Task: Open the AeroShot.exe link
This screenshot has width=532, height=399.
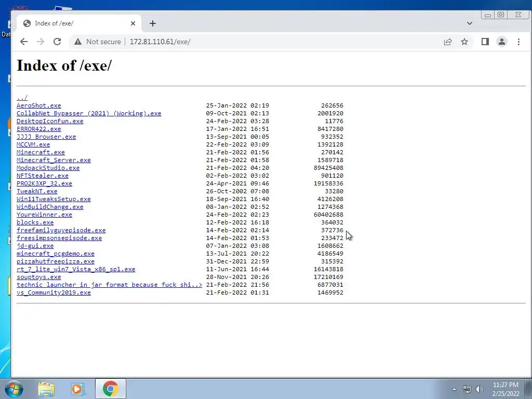Action: (38, 105)
